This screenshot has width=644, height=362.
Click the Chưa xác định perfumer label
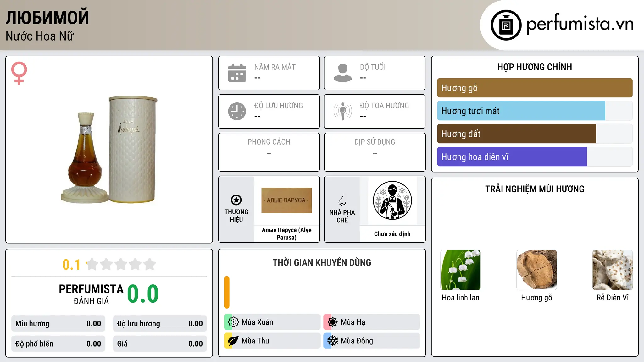pos(392,234)
